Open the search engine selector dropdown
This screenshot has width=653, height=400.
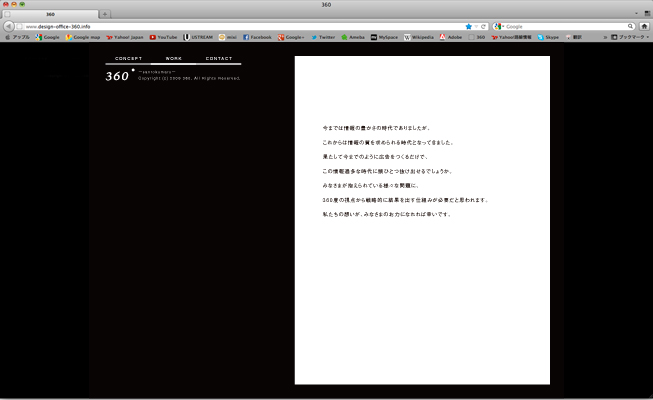(x=499, y=26)
